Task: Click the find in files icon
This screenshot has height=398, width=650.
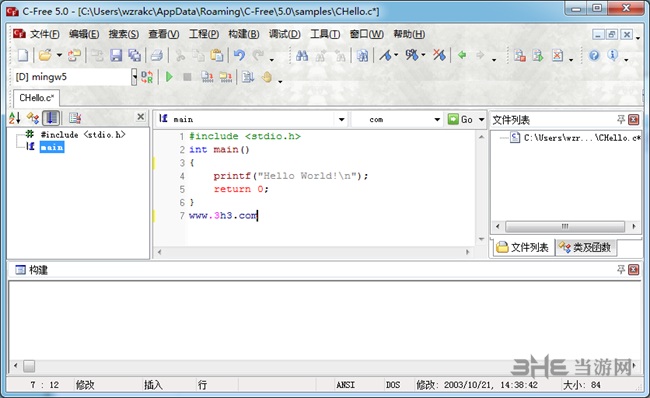Action: (x=362, y=55)
